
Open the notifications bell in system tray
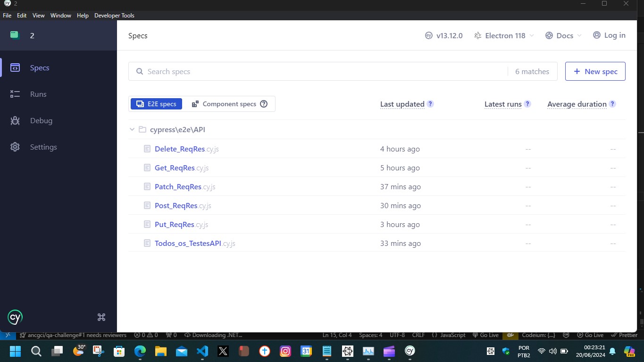612,351
